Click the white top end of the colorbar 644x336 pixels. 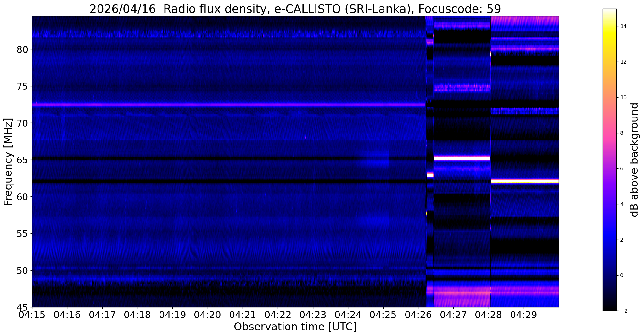pyautogui.click(x=609, y=11)
